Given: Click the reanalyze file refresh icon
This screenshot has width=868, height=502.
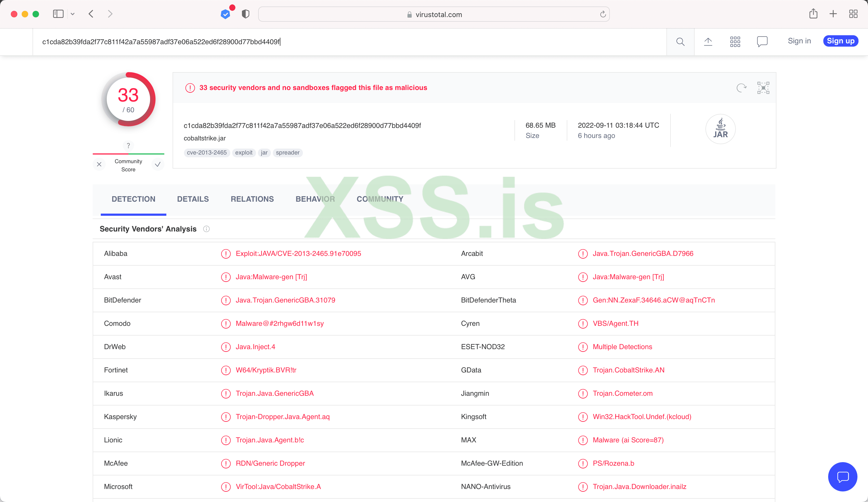Looking at the screenshot, I should (741, 88).
